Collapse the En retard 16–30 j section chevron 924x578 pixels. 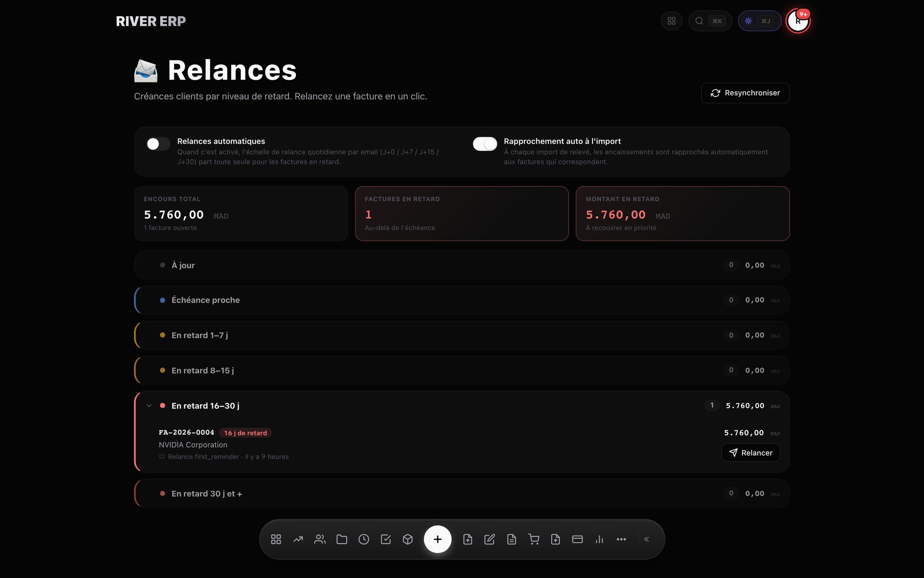(x=149, y=405)
